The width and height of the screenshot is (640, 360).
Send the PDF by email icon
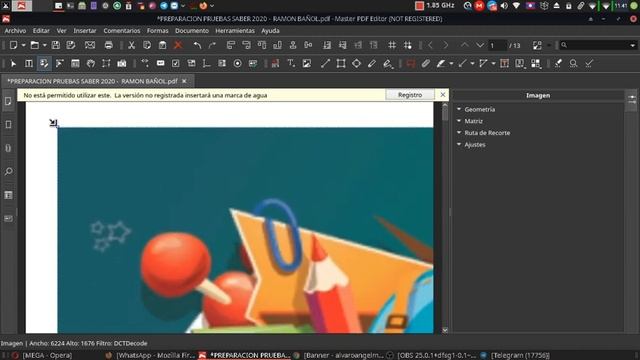click(x=90, y=45)
